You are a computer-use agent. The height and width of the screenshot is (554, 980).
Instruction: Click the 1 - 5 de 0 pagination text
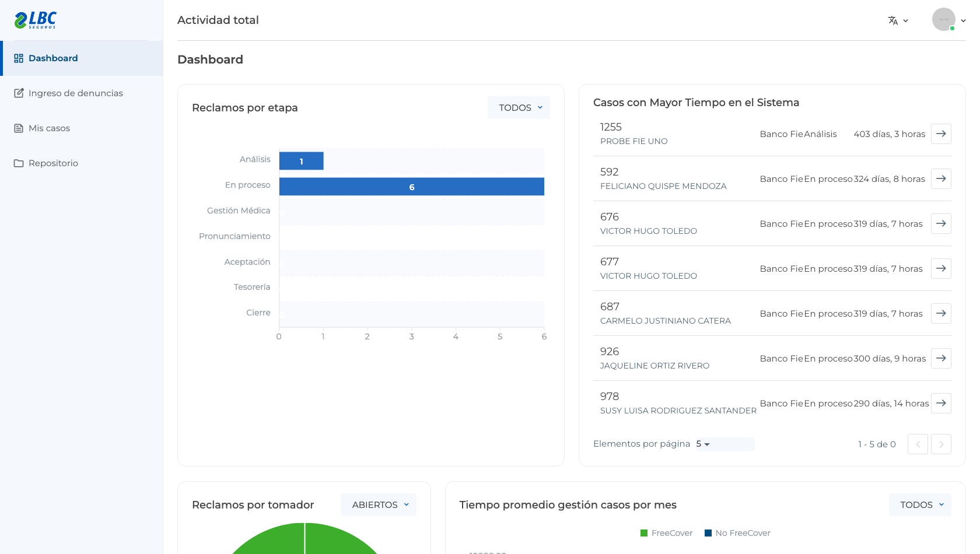(877, 444)
